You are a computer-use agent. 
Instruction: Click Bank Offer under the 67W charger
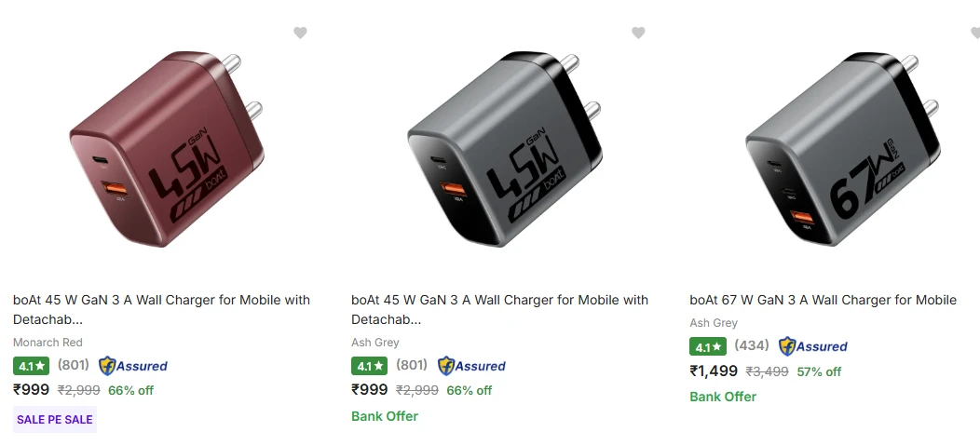click(723, 397)
